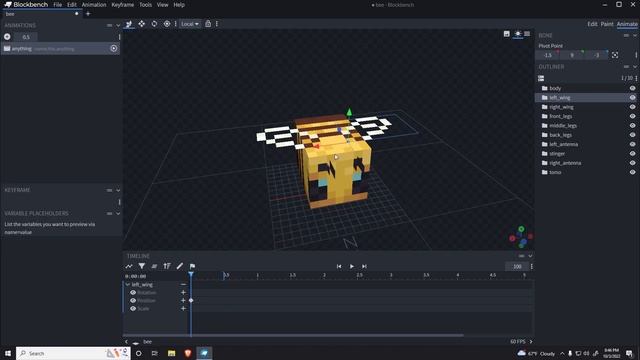This screenshot has width=640, height=360.
Task: Select the body group in Outliner
Action: pyautogui.click(x=587, y=88)
